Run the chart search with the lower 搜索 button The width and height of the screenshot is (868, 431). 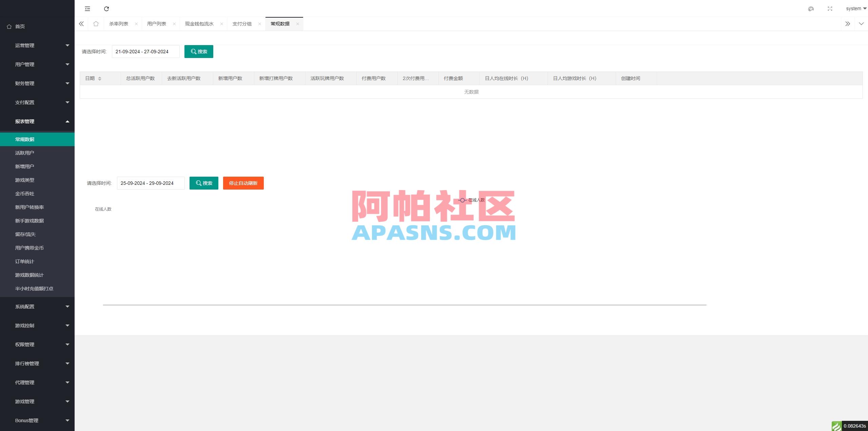204,183
